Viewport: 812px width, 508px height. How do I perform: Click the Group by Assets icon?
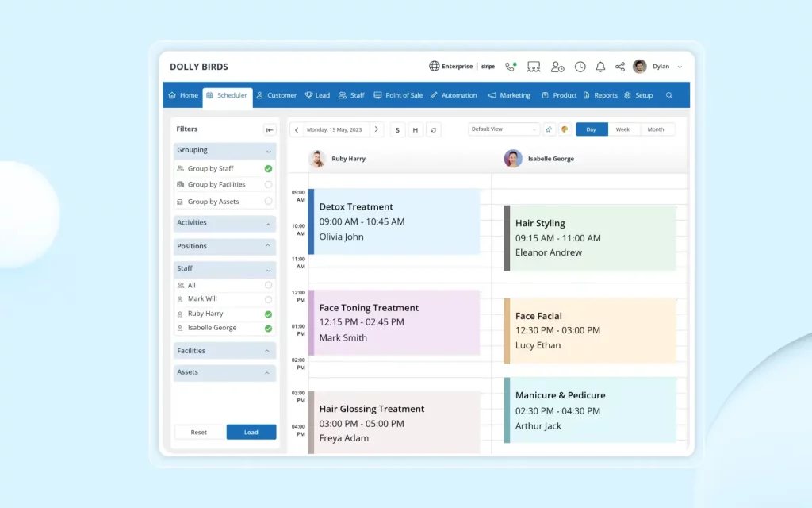tap(180, 202)
